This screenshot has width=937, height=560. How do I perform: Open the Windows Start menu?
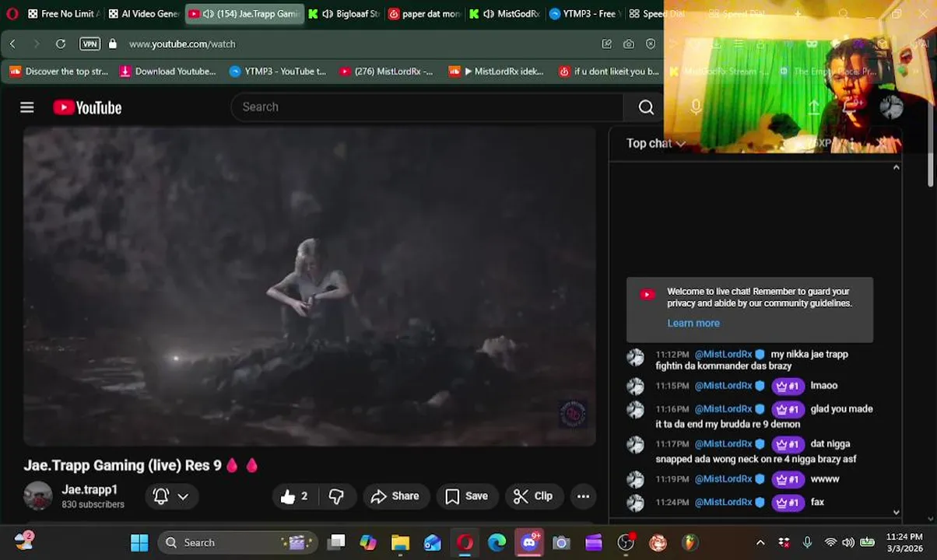pyautogui.click(x=139, y=543)
